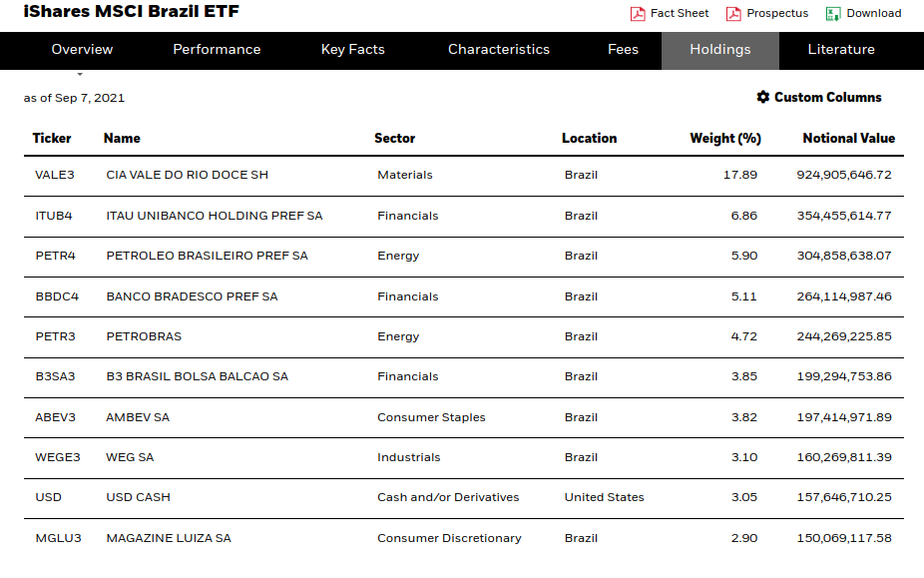The height and width of the screenshot is (578, 924).
Task: Sort by the Location column header
Action: click(589, 138)
